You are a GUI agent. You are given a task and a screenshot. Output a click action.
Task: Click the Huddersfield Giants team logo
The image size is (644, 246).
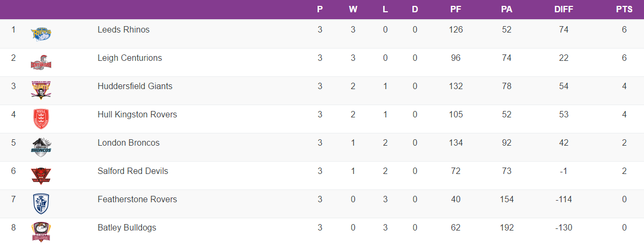41,90
